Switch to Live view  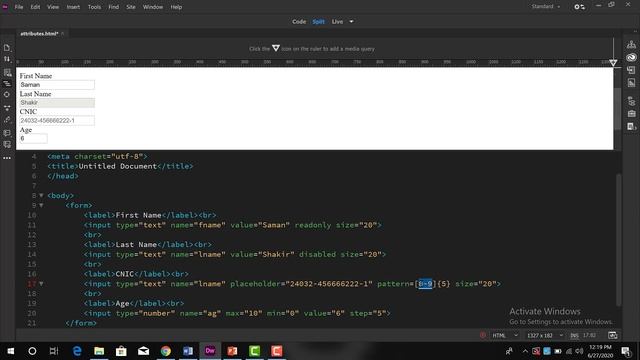[x=337, y=22]
